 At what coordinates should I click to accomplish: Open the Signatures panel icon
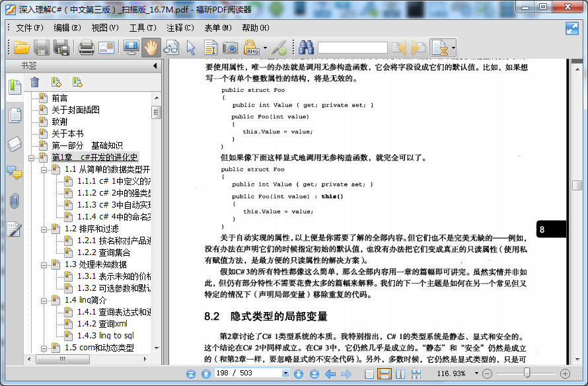15,229
